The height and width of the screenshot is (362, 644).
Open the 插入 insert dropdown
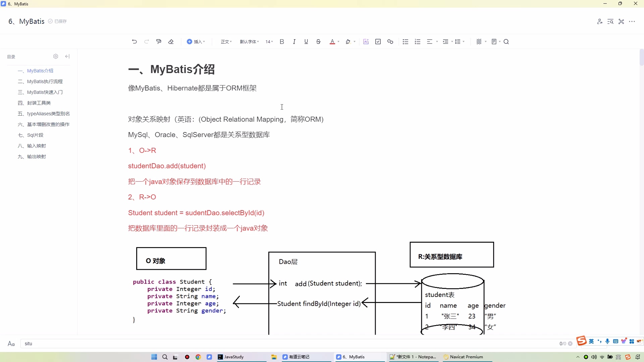click(x=196, y=41)
